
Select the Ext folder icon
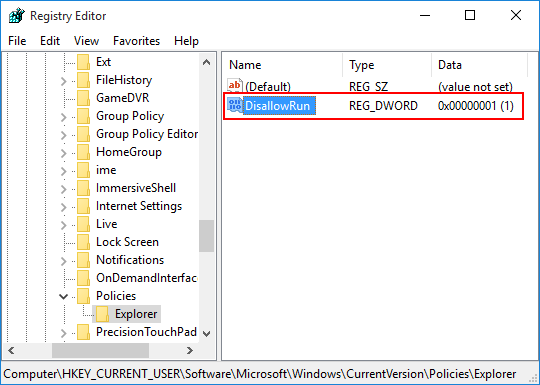click(x=83, y=62)
